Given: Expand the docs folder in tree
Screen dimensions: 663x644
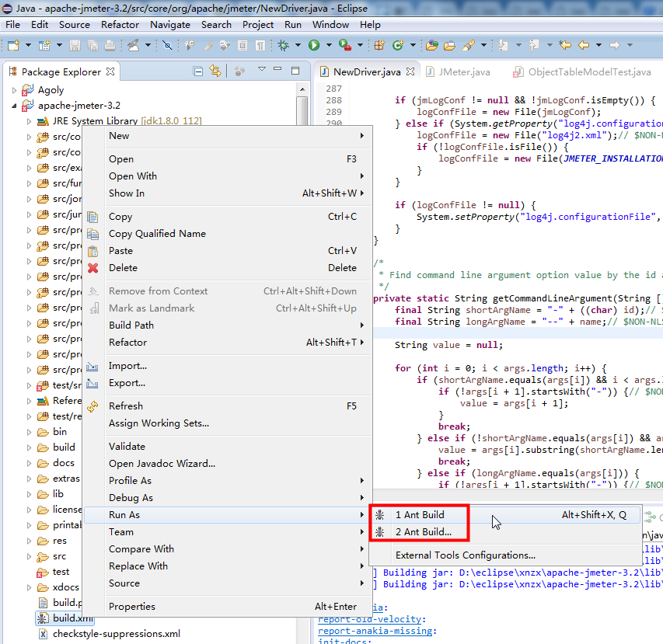Looking at the screenshot, I should point(29,463).
